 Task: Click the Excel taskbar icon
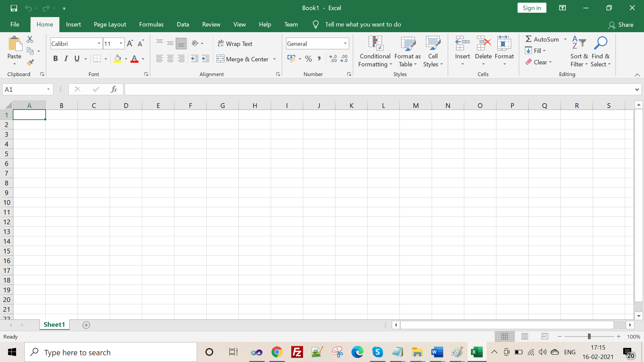[x=477, y=352]
